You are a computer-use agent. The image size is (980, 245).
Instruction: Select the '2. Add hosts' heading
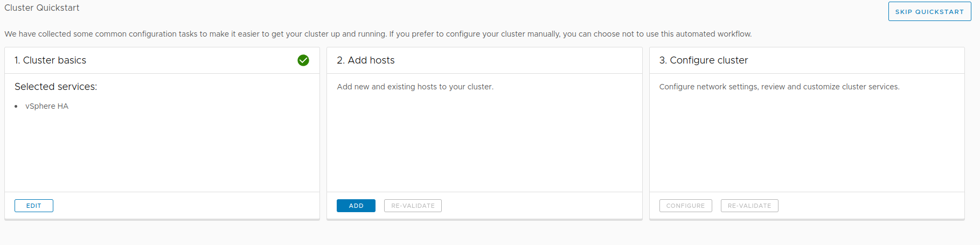coord(366,60)
